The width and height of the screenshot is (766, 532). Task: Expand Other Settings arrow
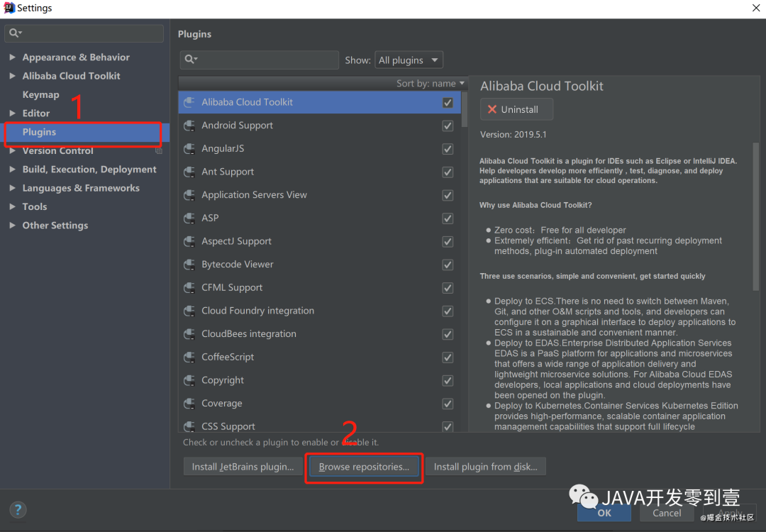[12, 225]
